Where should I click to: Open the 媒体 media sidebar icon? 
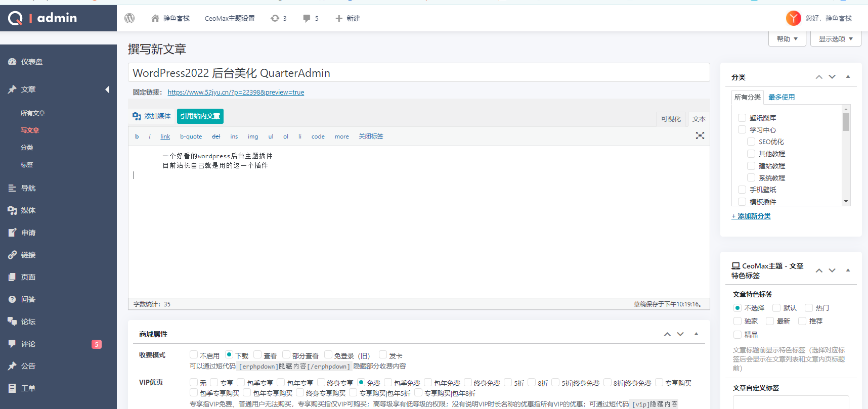pos(13,210)
